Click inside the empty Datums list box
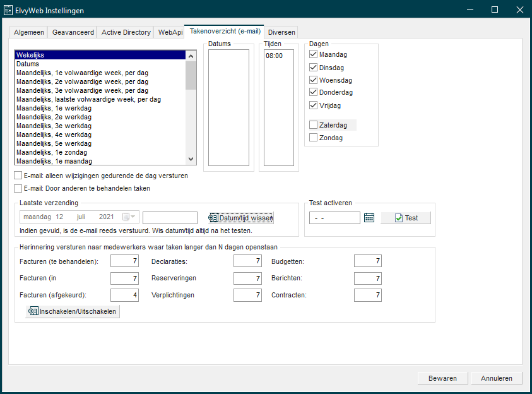Screen dimensions: 532x394 coord(228,107)
